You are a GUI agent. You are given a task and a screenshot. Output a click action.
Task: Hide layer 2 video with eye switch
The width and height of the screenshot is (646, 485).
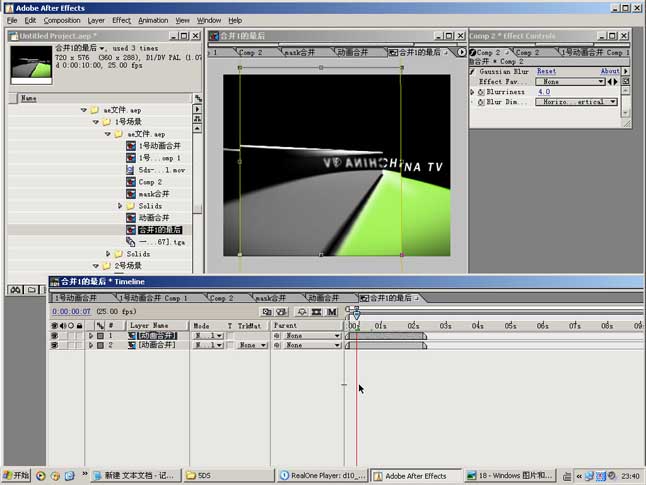[54, 345]
